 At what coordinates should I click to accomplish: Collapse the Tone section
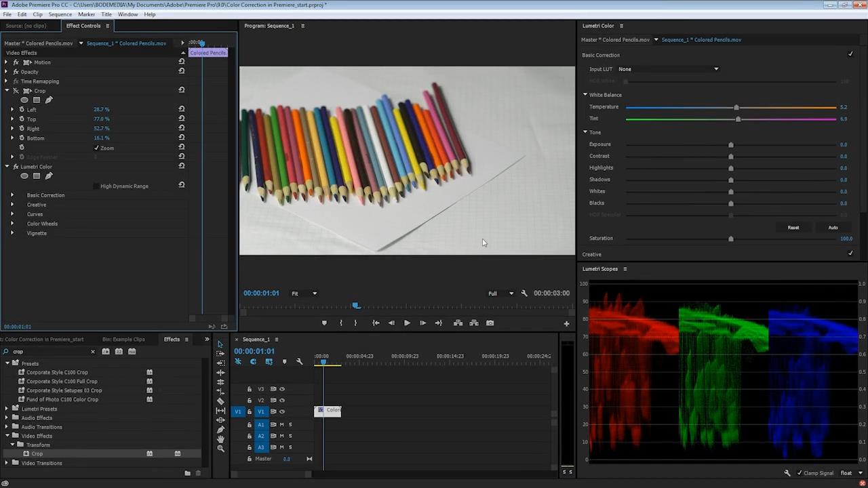585,132
